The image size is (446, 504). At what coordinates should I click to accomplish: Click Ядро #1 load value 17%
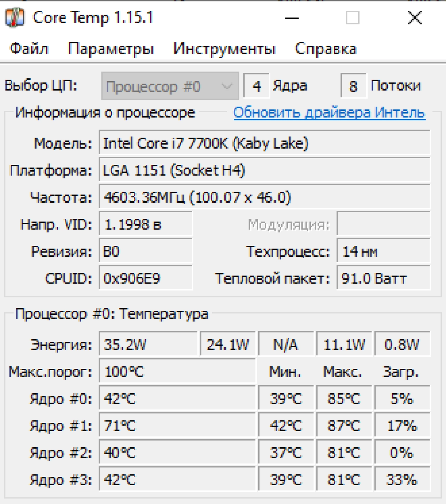click(x=402, y=425)
